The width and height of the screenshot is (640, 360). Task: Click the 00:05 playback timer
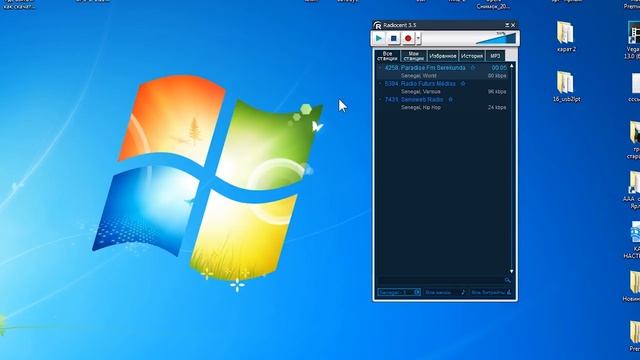499,68
